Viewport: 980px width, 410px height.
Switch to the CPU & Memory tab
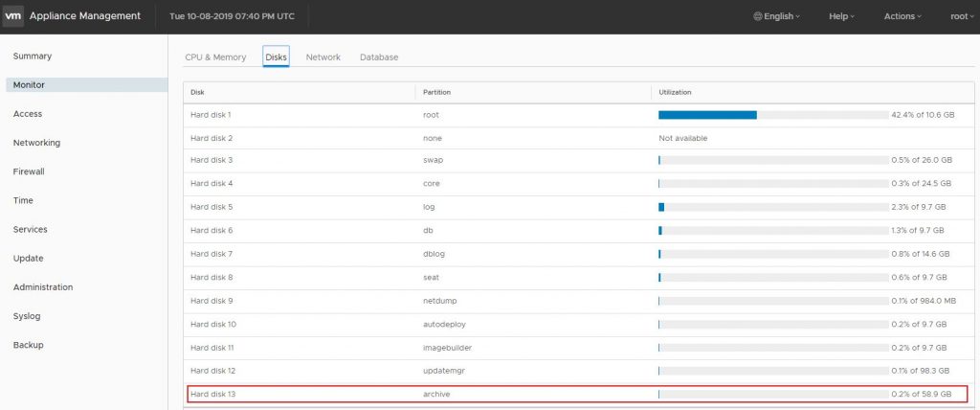point(215,57)
